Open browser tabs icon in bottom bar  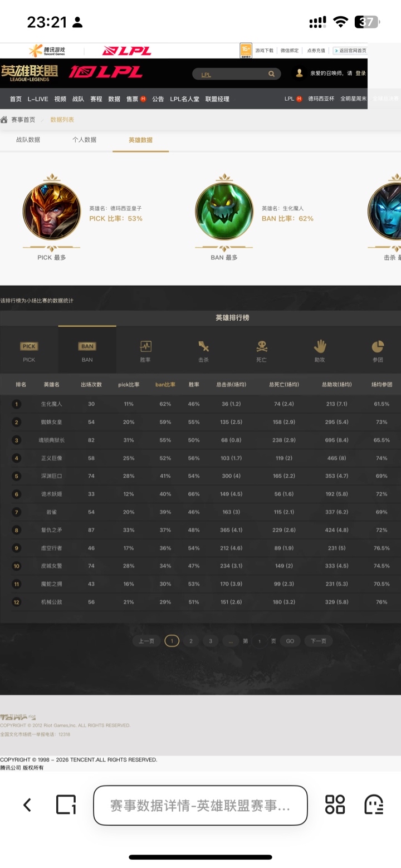coord(66,805)
